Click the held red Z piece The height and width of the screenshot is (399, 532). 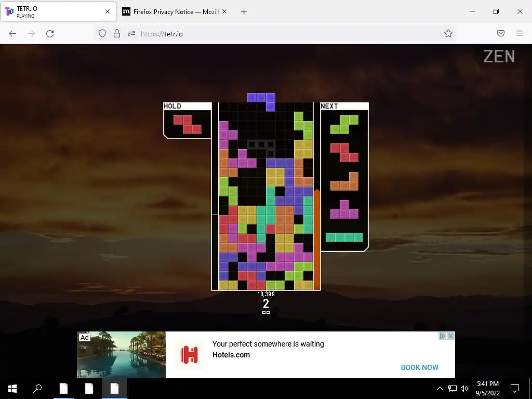(187, 125)
